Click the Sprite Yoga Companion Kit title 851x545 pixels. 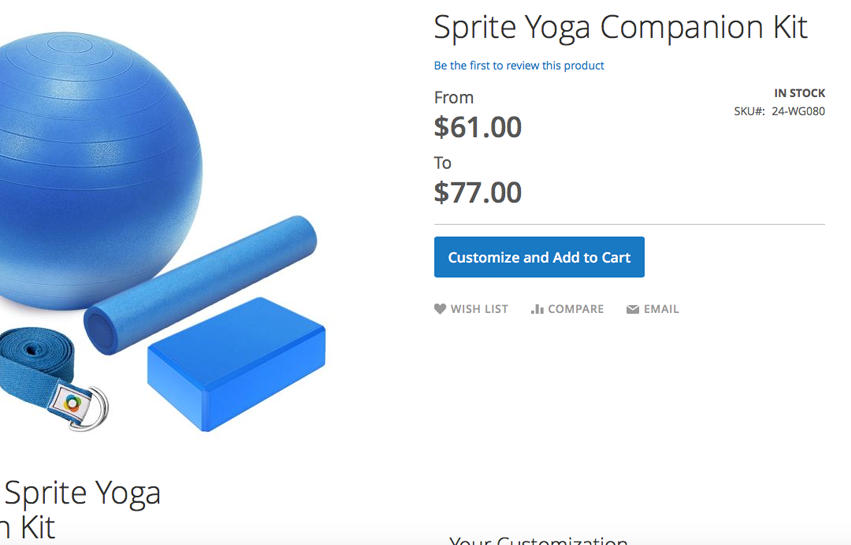[620, 27]
